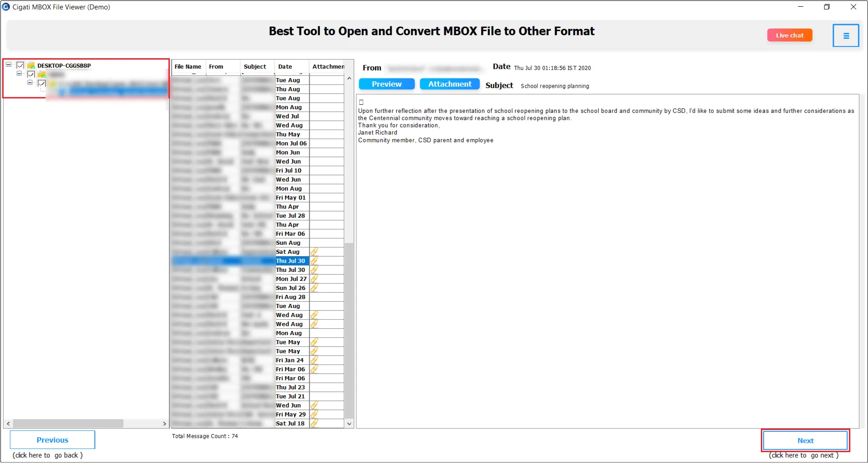Select the Tue Jul 28 message row
The width and height of the screenshot is (868, 463).
(258, 215)
